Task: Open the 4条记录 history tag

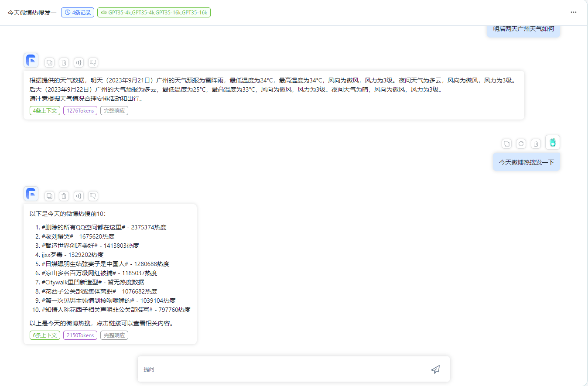Action: [x=78, y=12]
